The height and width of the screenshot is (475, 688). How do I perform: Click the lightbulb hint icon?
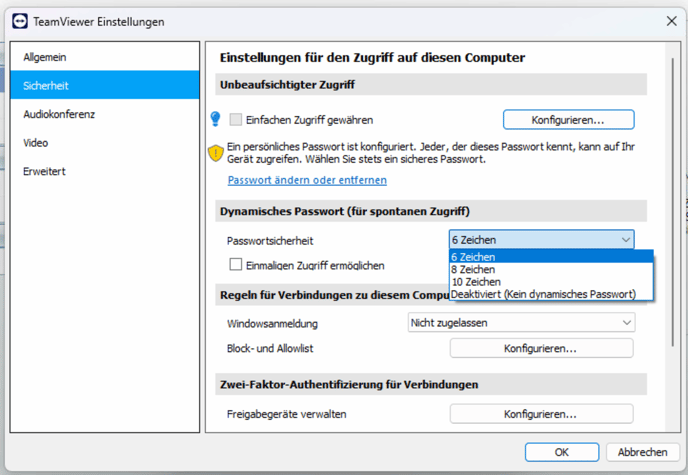tap(214, 120)
